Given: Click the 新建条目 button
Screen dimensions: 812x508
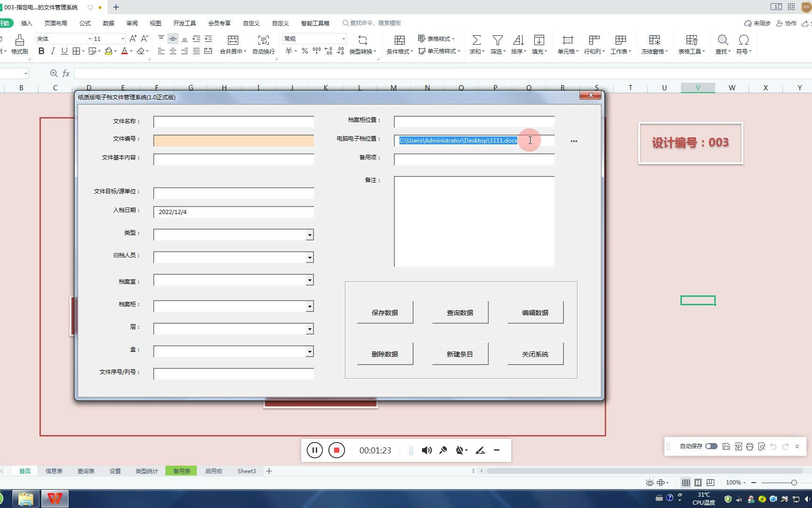Looking at the screenshot, I should pos(460,354).
